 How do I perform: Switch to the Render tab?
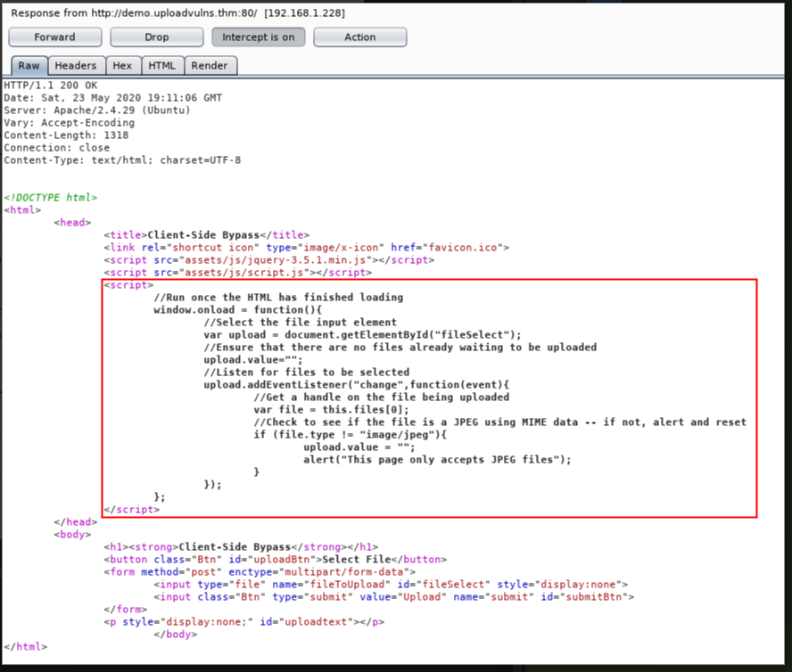point(210,66)
